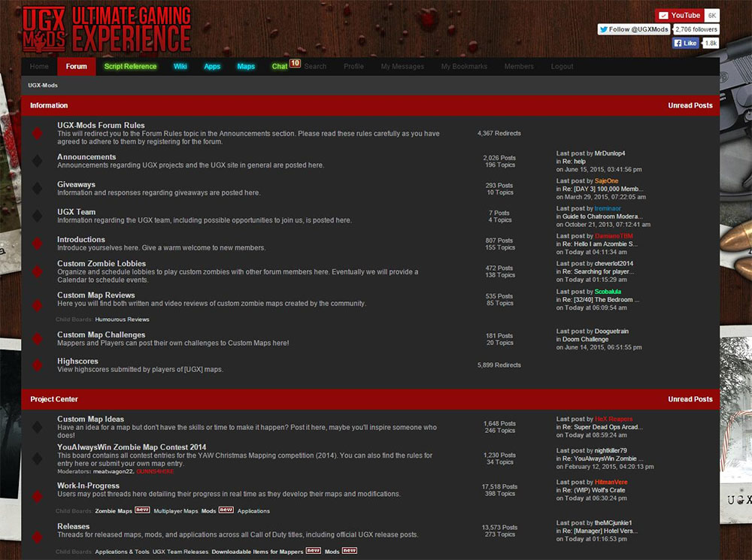The height and width of the screenshot is (560, 752).
Task: Open the UGX-Mods Forum Rules board
Action: tap(101, 125)
